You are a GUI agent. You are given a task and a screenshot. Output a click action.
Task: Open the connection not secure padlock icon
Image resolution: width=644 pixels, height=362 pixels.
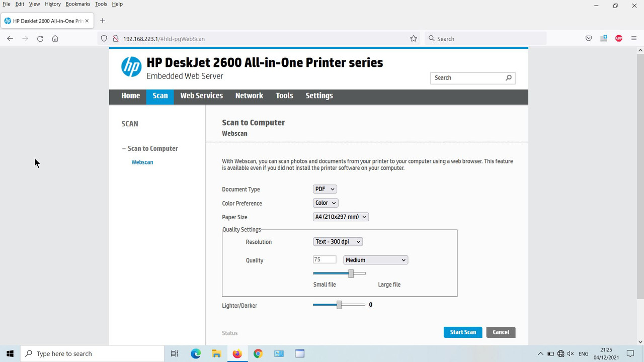[115, 39]
